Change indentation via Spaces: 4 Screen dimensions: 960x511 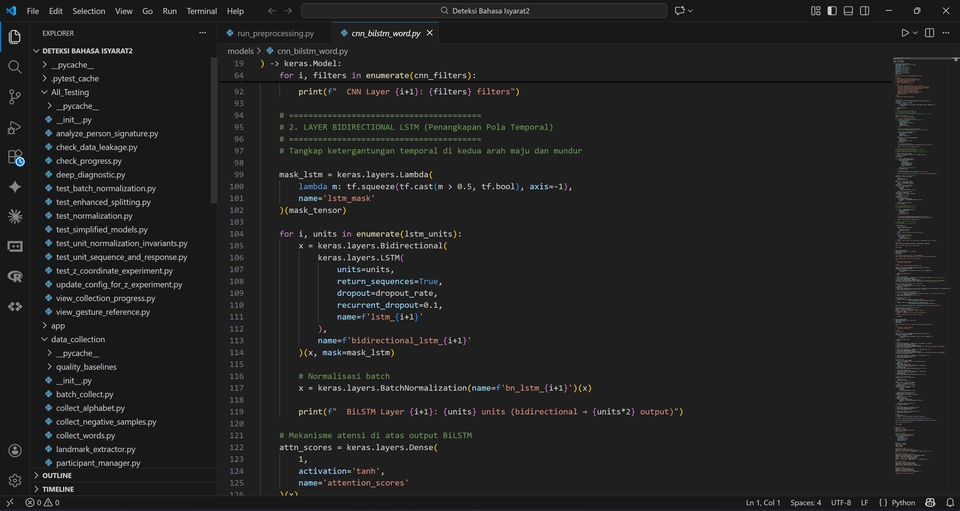coord(806,502)
